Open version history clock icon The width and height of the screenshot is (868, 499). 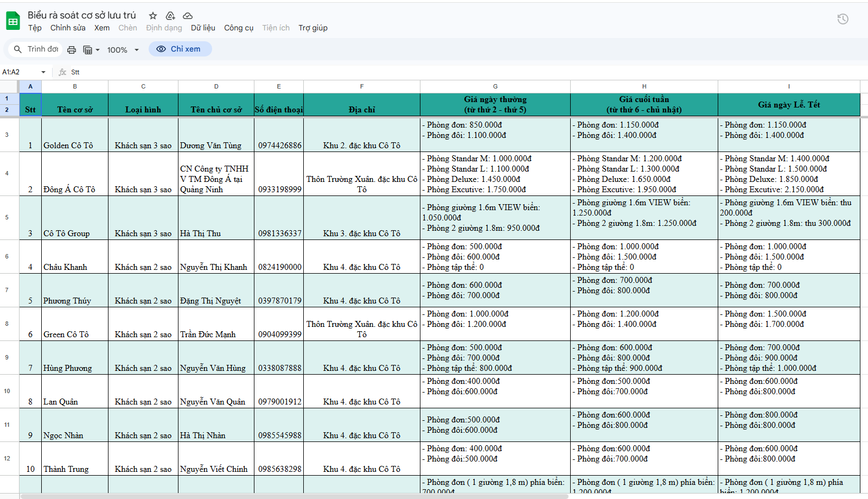click(843, 20)
